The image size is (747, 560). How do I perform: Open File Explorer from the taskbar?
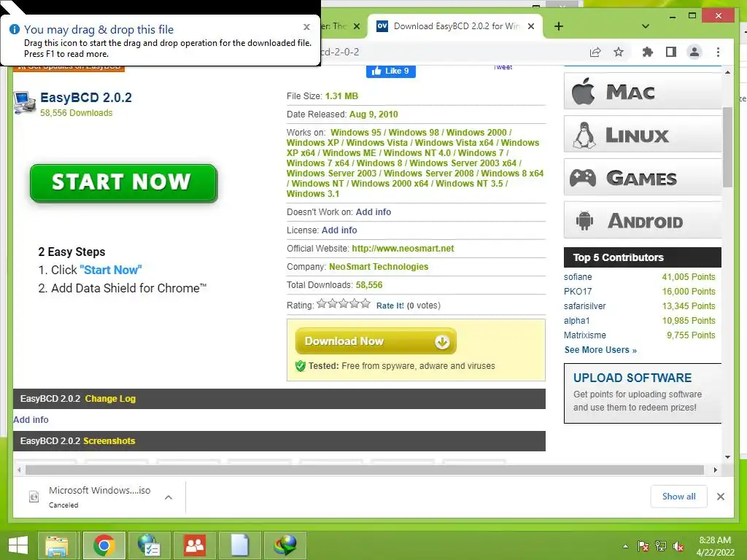coord(57,545)
